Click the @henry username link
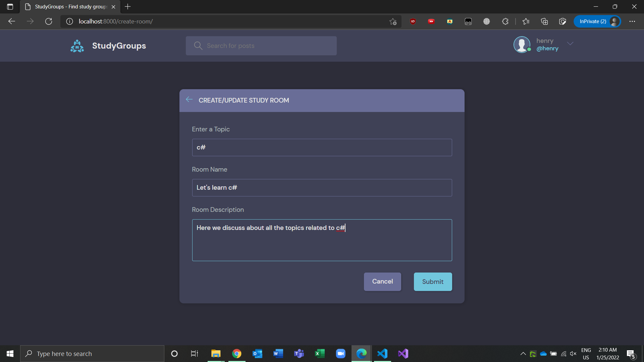 pos(547,49)
